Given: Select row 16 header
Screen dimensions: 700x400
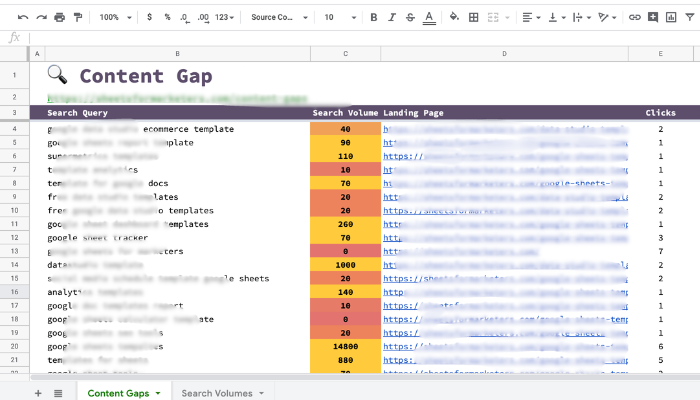Looking at the screenshot, I should click(x=14, y=292).
